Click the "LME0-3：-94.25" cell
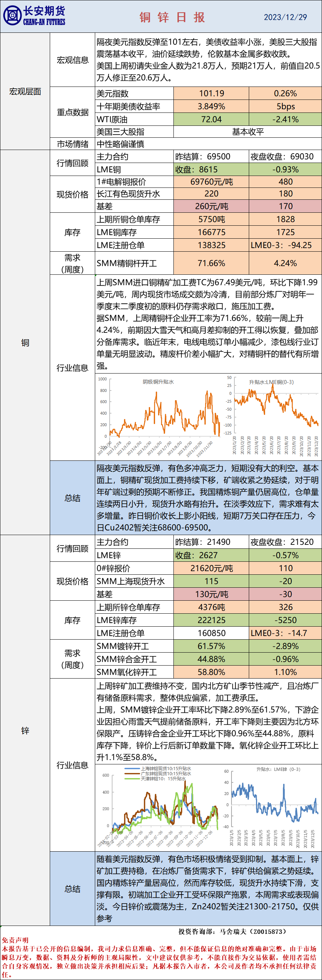Viewport: 322px width, 980px height. (286, 245)
